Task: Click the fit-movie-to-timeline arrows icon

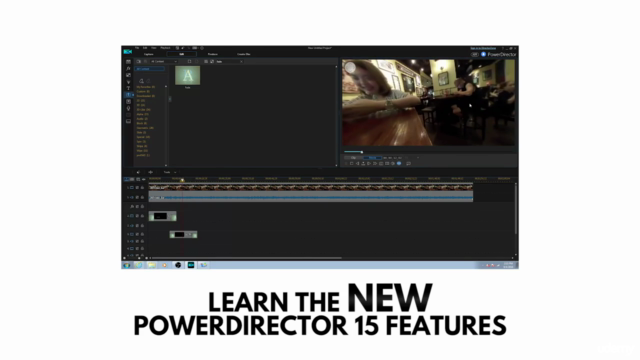Action: pyautogui.click(x=144, y=179)
